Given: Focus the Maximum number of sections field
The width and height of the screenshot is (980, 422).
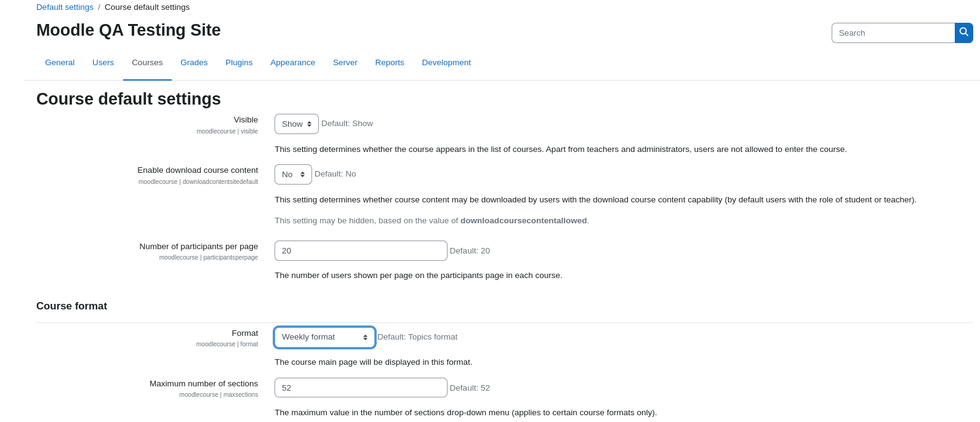Looking at the screenshot, I should [361, 388].
